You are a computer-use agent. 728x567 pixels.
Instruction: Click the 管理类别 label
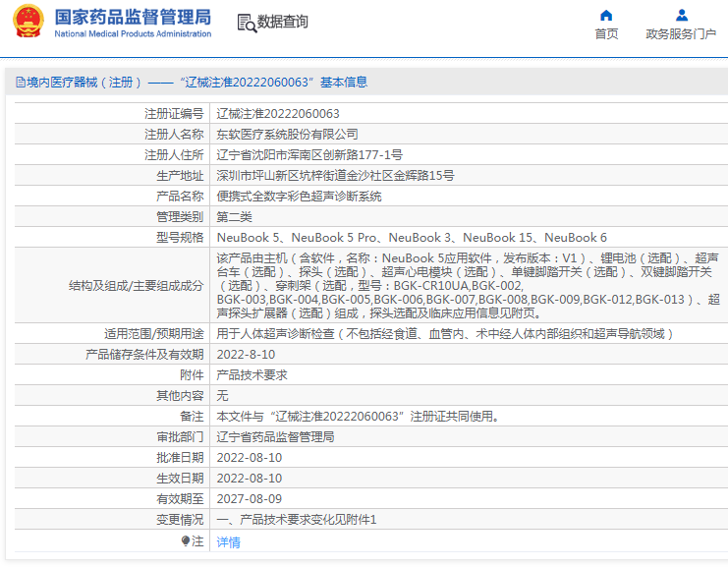click(180, 217)
